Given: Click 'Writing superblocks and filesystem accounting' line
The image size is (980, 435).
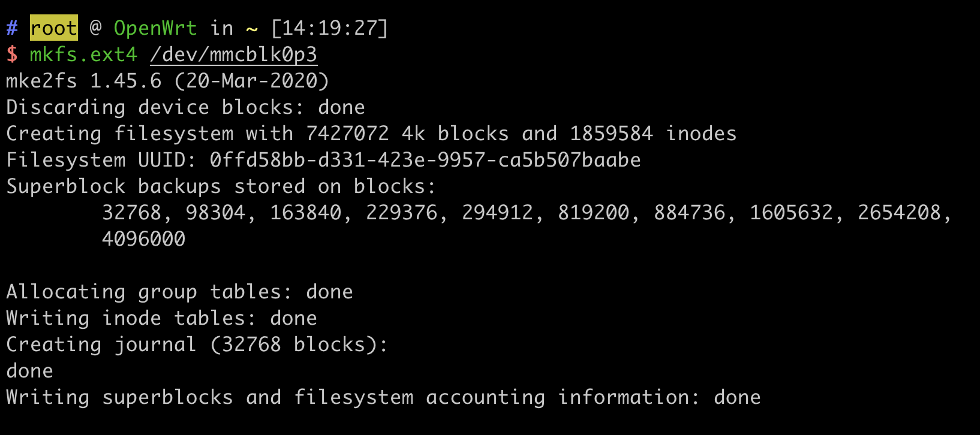Looking at the screenshot, I should (383, 397).
